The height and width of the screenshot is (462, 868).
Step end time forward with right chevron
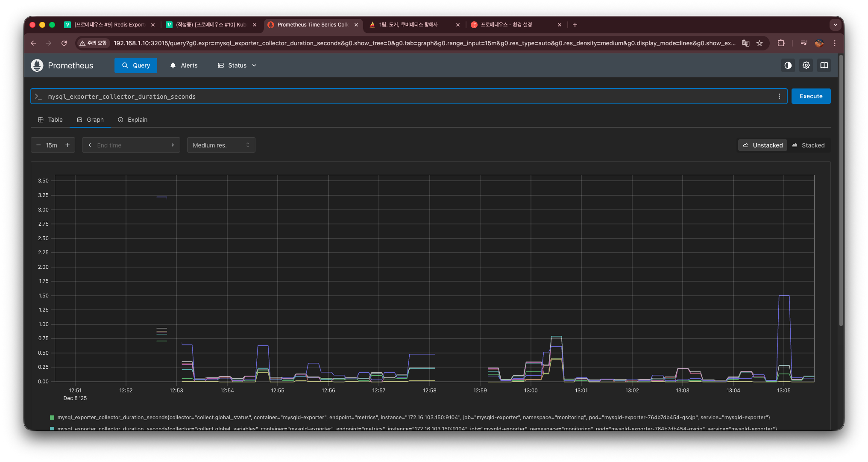pos(173,145)
